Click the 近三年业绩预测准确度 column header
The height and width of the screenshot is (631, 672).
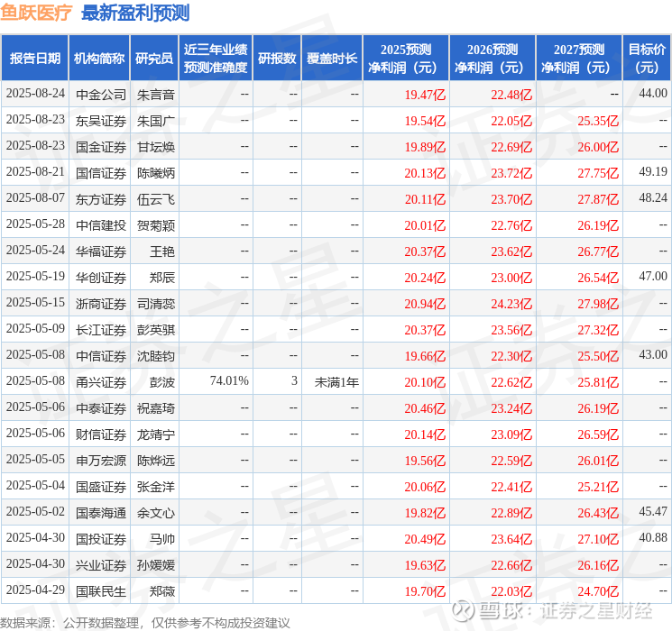pos(216,59)
